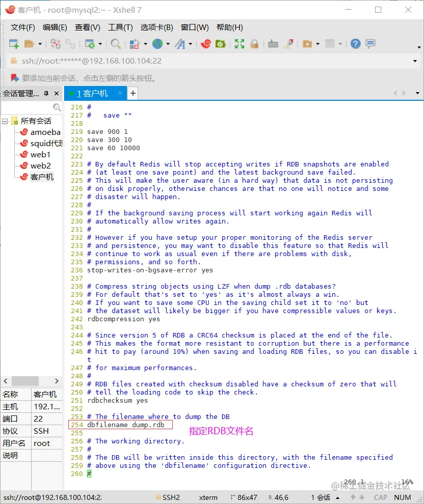Toggle full screen green arrows icon
The width and height of the screenshot is (424, 504).
coord(240,44)
